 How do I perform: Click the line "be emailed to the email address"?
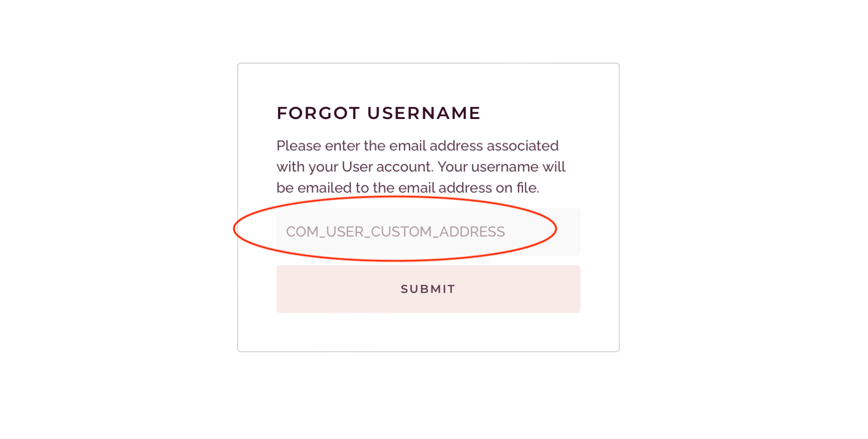pyautogui.click(x=407, y=188)
